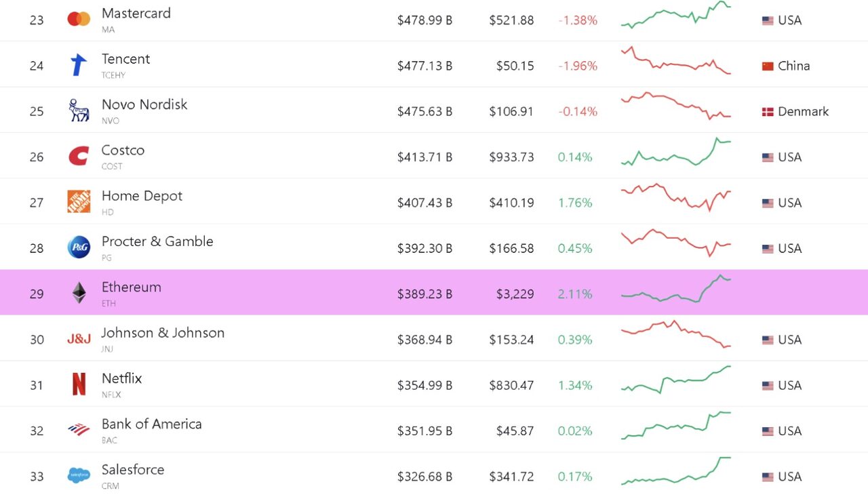Select Costco price $933.73

coord(511,157)
